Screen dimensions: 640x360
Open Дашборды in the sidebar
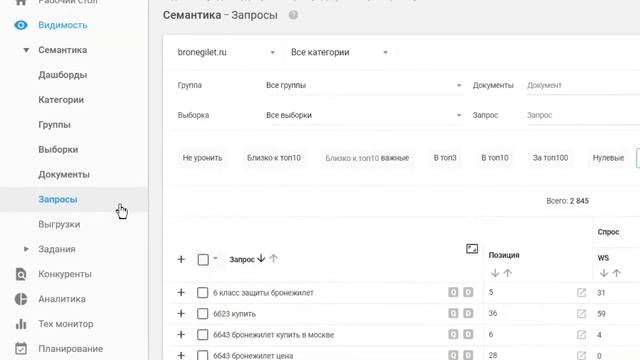pos(62,75)
